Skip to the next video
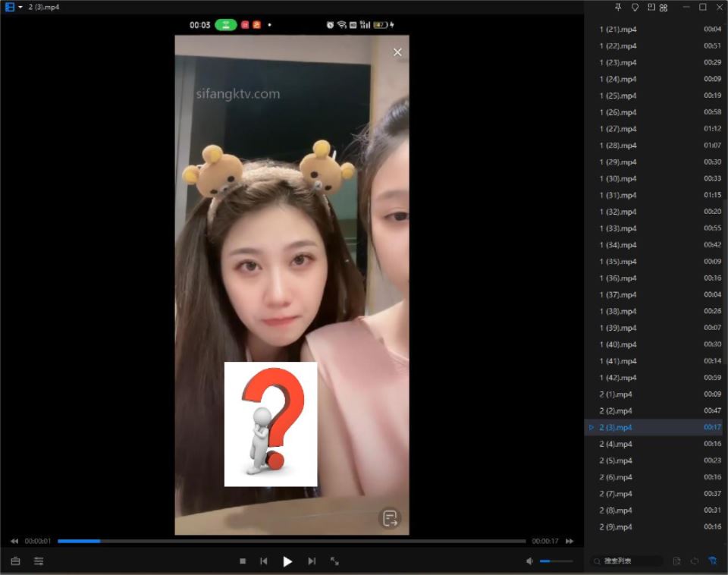 pyautogui.click(x=312, y=561)
